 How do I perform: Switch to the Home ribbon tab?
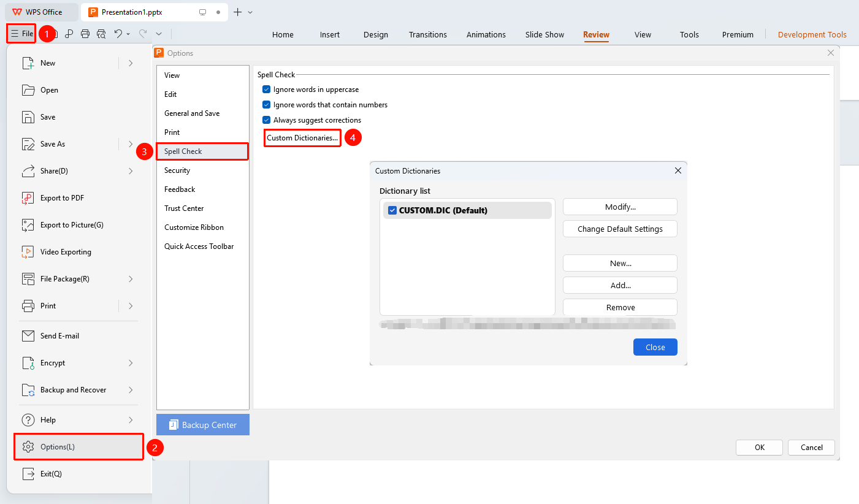point(283,35)
